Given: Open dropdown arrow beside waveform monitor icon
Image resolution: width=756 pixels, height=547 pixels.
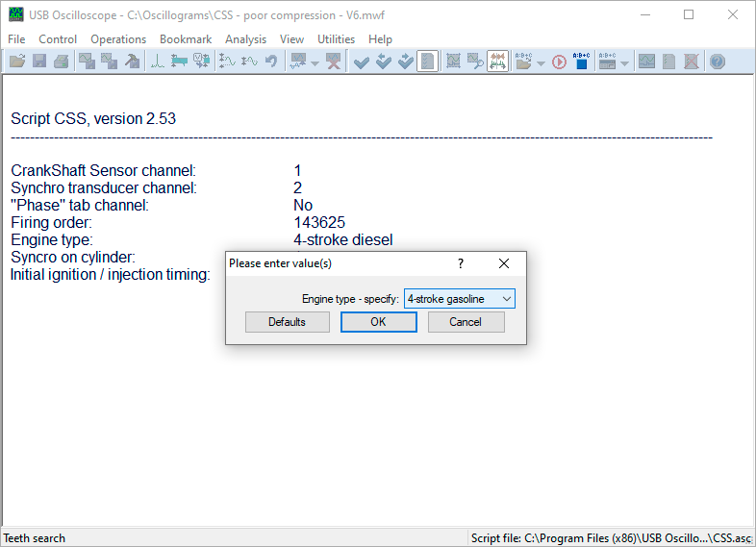Looking at the screenshot, I should 315,62.
